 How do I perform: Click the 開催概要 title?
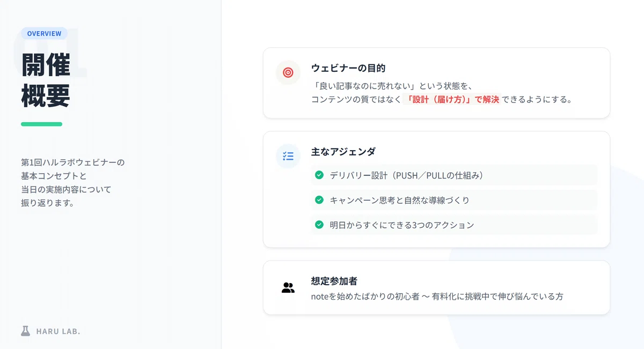46,80
